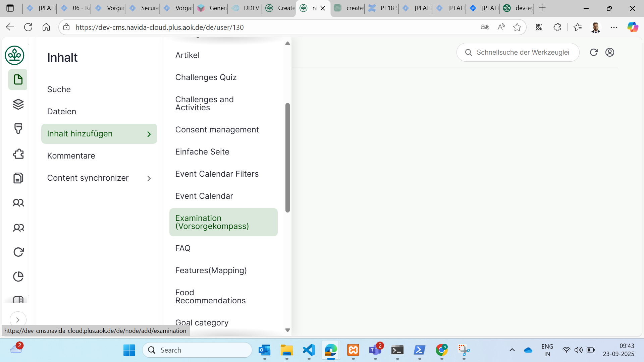
Task: Click the document Content icon in sidebar
Action: coord(18,80)
